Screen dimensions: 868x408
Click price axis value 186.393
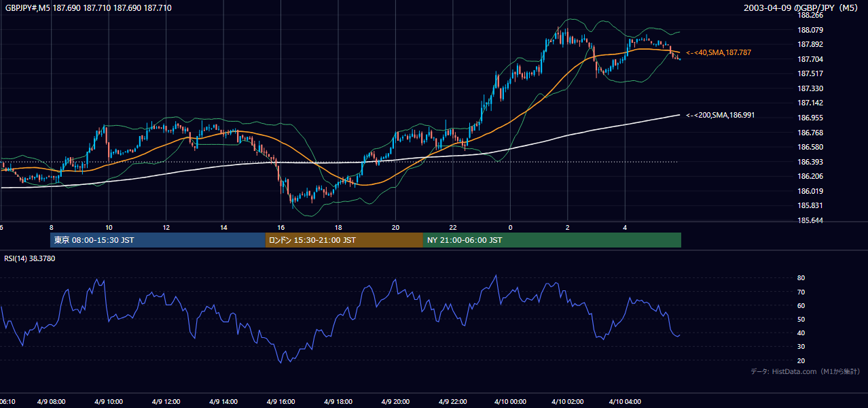pos(810,162)
